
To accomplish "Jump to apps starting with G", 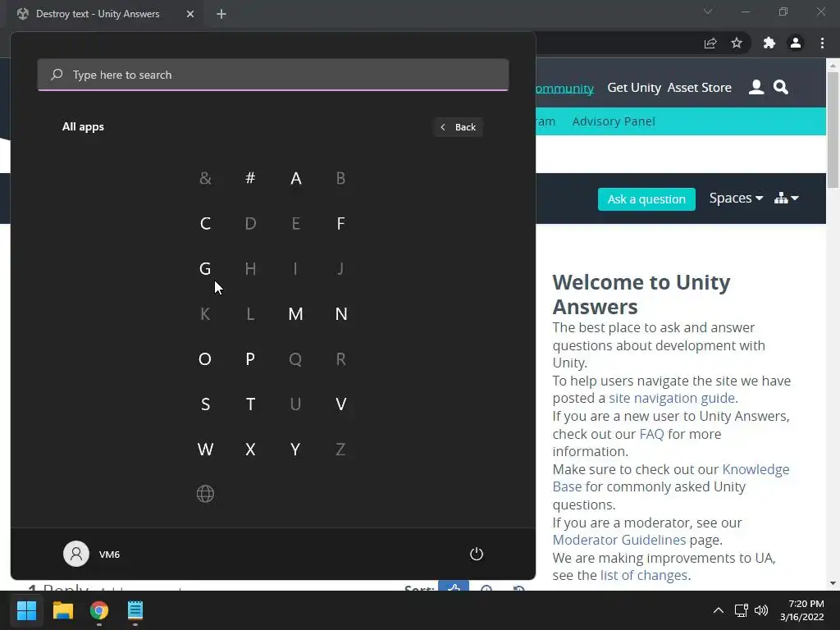I will point(205,268).
